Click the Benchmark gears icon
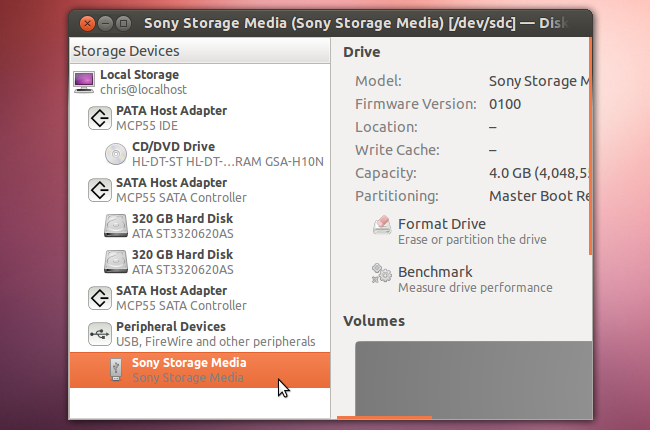 (381, 273)
